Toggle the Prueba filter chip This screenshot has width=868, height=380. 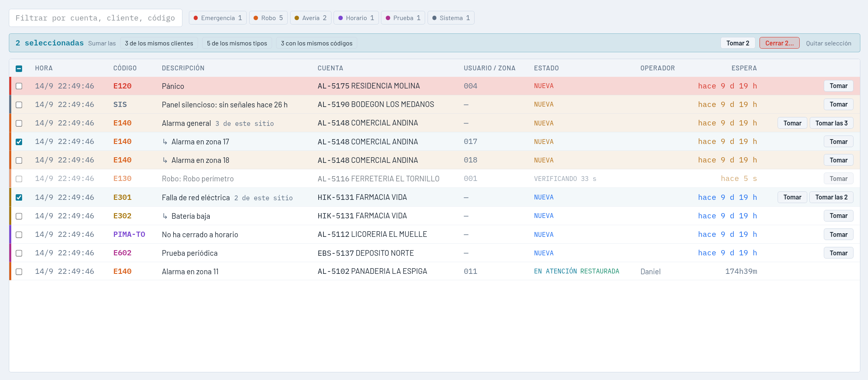(403, 18)
